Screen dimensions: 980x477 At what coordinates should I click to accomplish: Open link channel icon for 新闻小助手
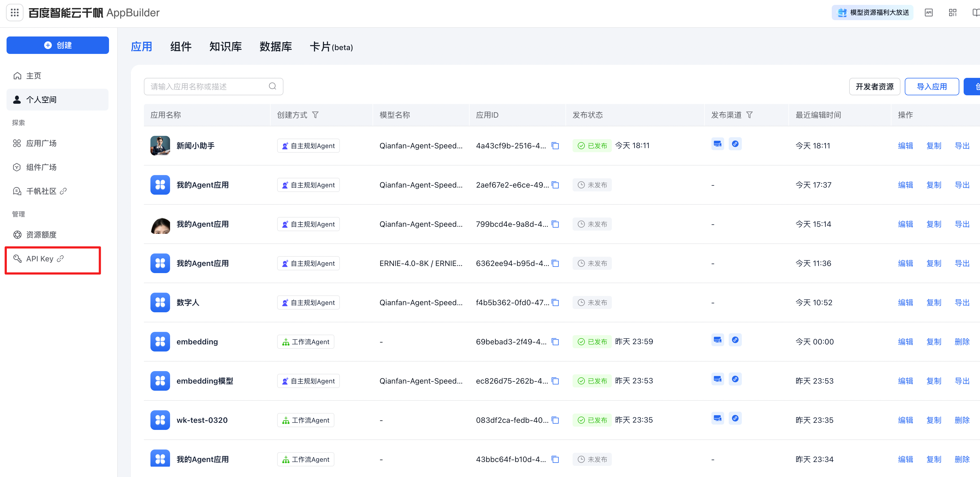[735, 144]
